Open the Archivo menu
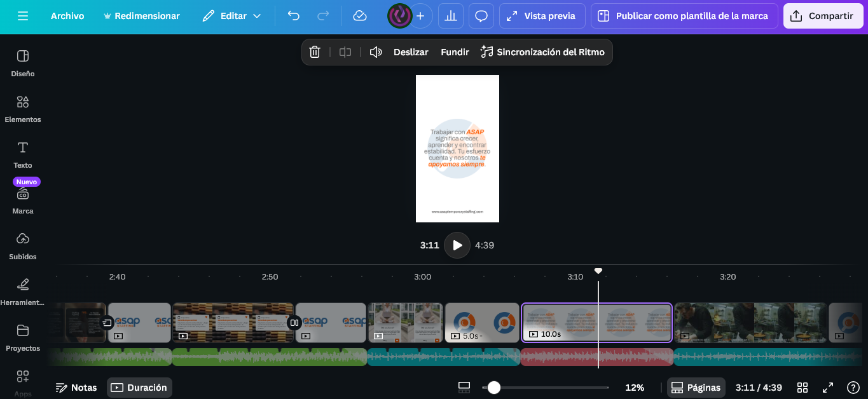Screen dimensions: 868x399 (67, 16)
